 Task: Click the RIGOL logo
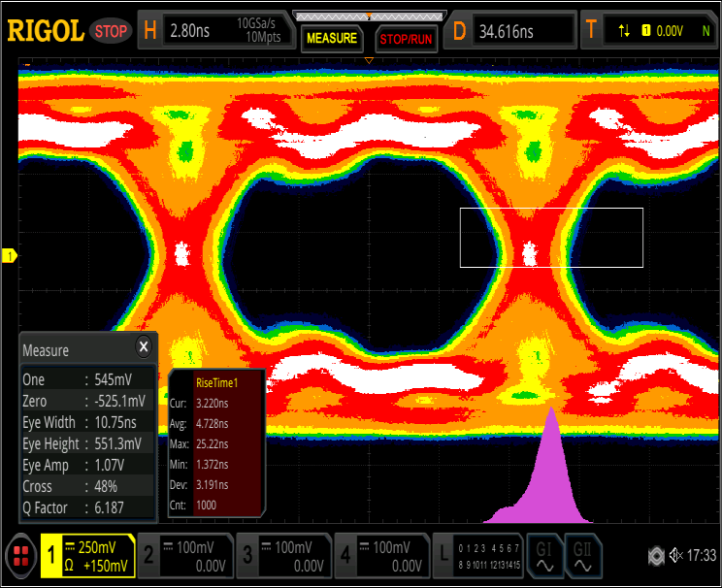click(x=46, y=31)
